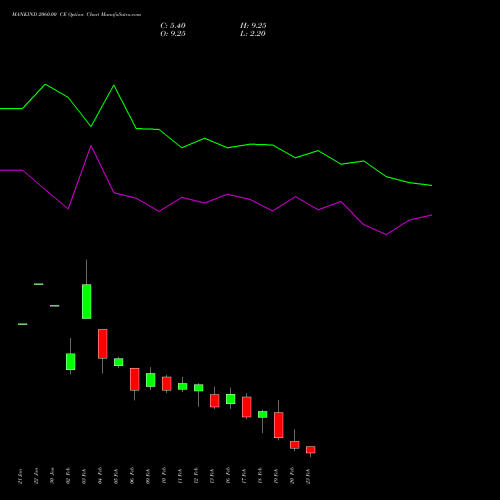
Task: Click the low value L: 2.20
Action: pos(253,34)
